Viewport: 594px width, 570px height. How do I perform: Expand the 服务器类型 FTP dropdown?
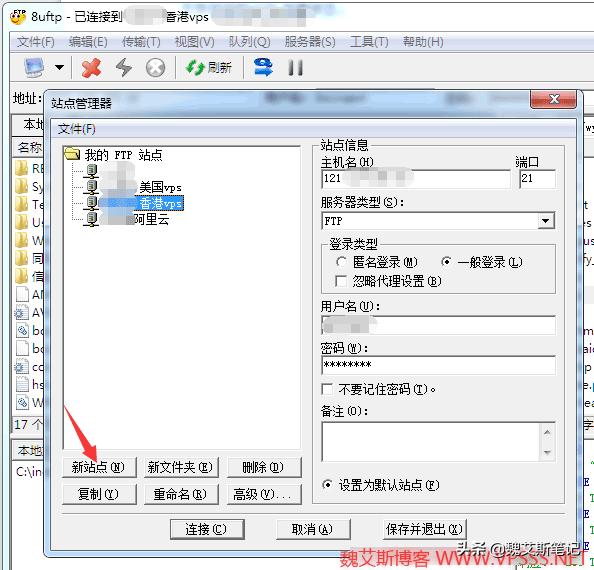(x=545, y=221)
